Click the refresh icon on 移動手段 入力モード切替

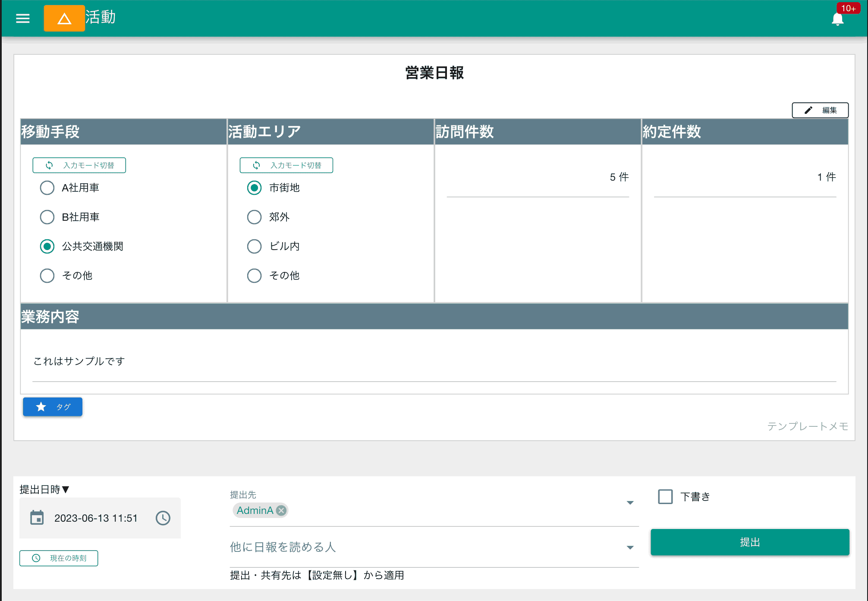(49, 165)
